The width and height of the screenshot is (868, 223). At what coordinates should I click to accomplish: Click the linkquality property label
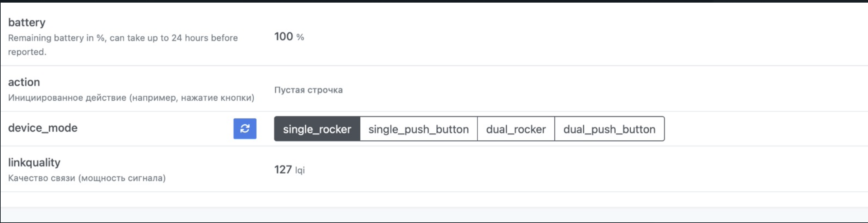34,162
